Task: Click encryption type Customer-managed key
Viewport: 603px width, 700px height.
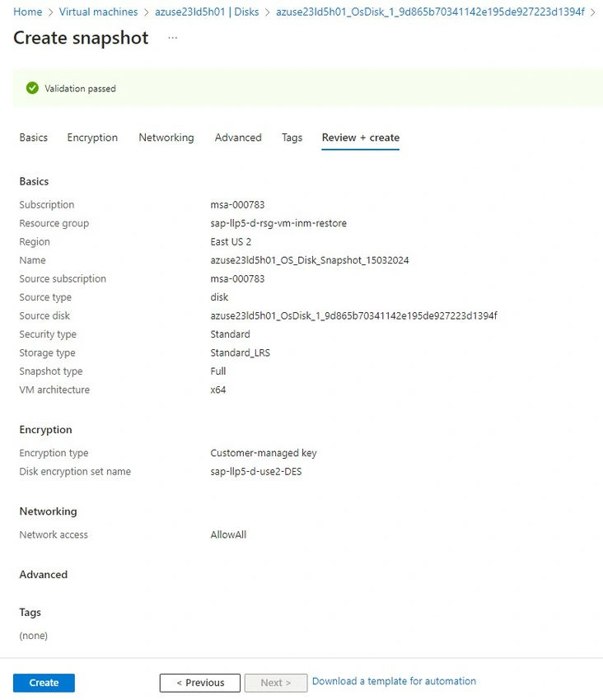Action: [x=264, y=453]
